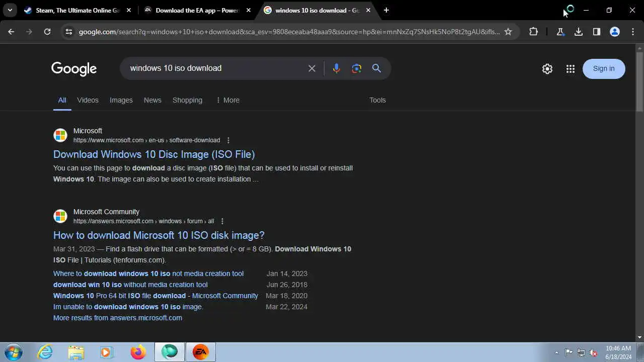This screenshot has width=644, height=362.
Task: Open the Google apps grid
Action: click(x=570, y=69)
